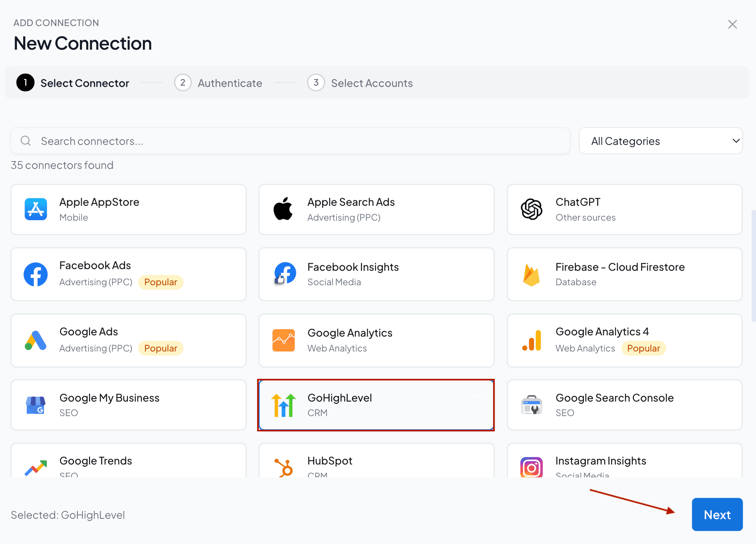This screenshot has width=756, height=544.
Task: Click the Apple AppStore logo icon
Action: pos(36,209)
